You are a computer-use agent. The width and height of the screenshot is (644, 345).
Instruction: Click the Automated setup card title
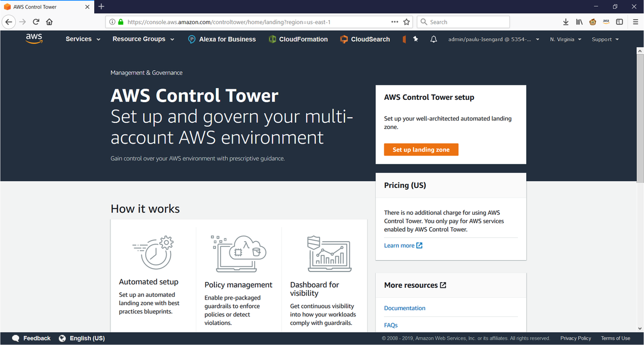(x=149, y=282)
